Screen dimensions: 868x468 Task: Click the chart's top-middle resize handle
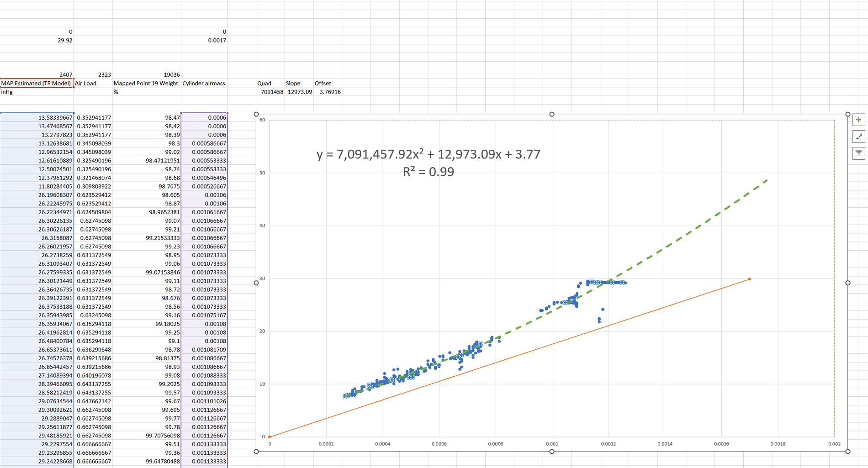point(552,114)
